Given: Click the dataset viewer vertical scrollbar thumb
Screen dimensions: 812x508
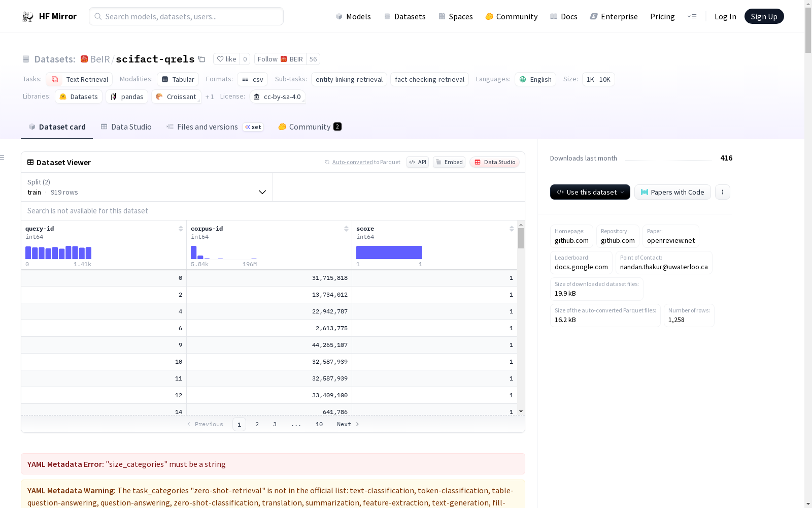Looking at the screenshot, I should point(521,238).
